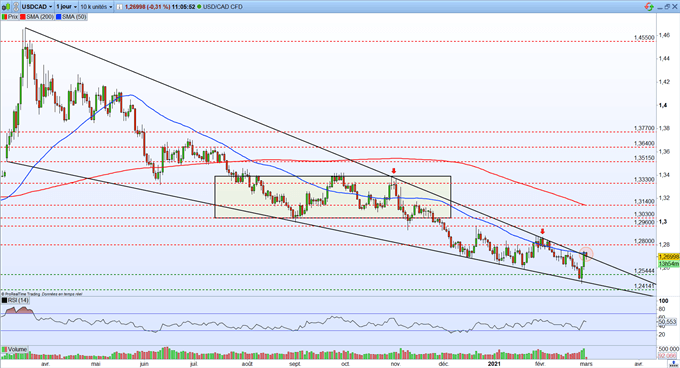Click the blue SMA (50) color swatch
680x368 pixels.
coord(58,17)
